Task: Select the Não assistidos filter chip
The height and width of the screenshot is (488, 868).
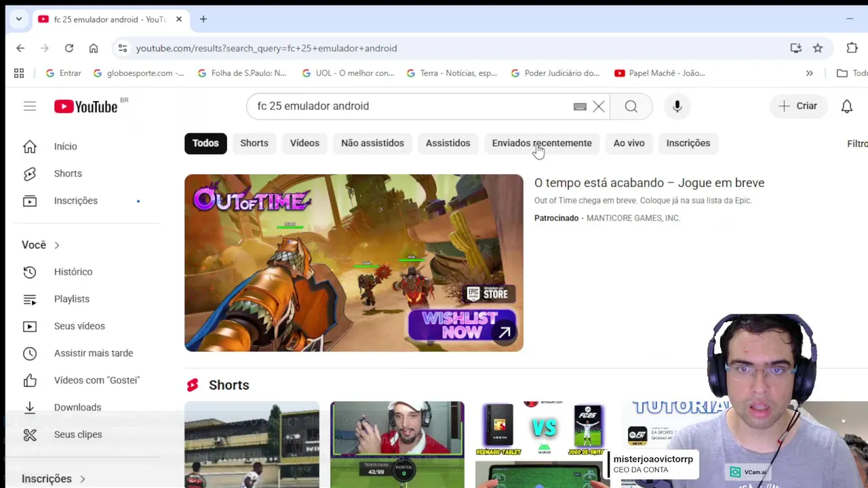Action: (x=372, y=143)
